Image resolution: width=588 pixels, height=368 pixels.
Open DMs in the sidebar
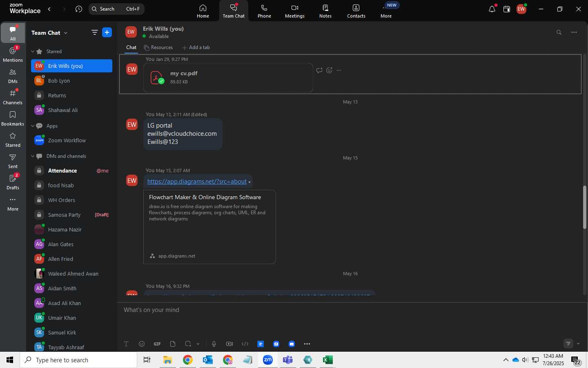[13, 76]
